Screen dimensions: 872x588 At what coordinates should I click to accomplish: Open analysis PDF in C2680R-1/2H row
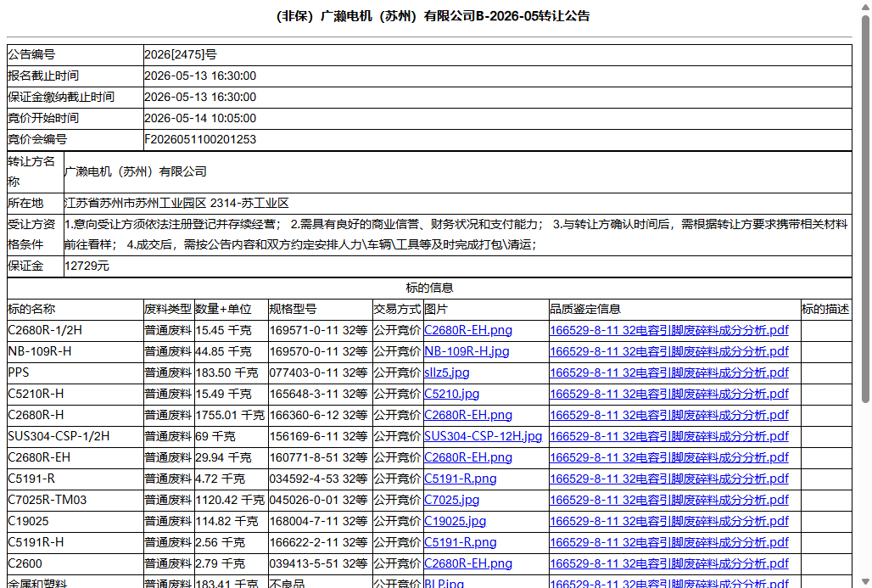669,330
